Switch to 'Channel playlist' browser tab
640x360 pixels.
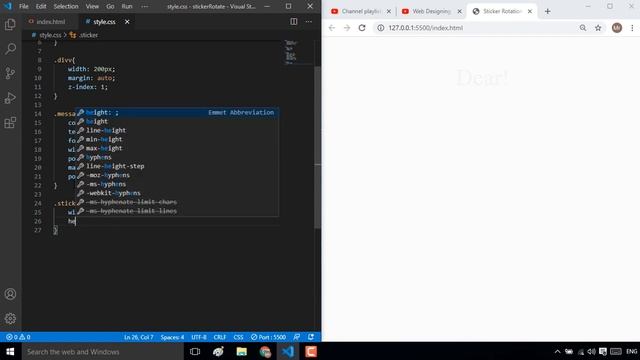pyautogui.click(x=361, y=11)
